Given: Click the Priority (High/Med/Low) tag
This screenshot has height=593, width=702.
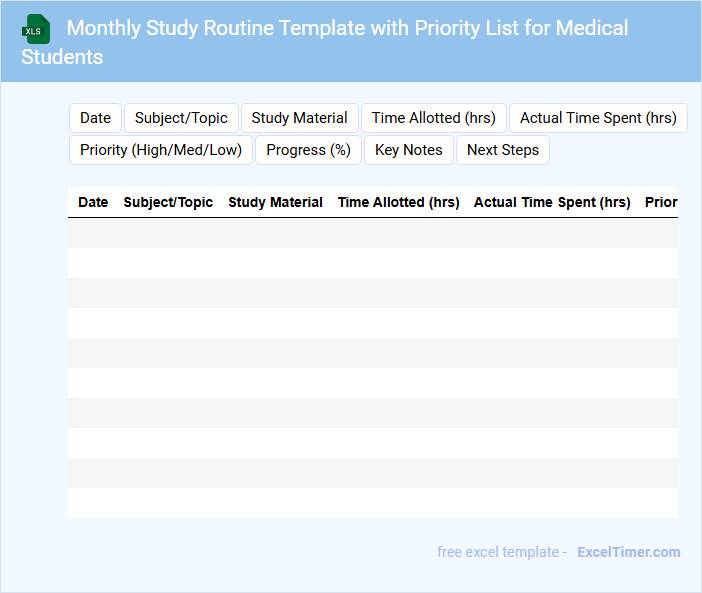Looking at the screenshot, I should pos(161,150).
